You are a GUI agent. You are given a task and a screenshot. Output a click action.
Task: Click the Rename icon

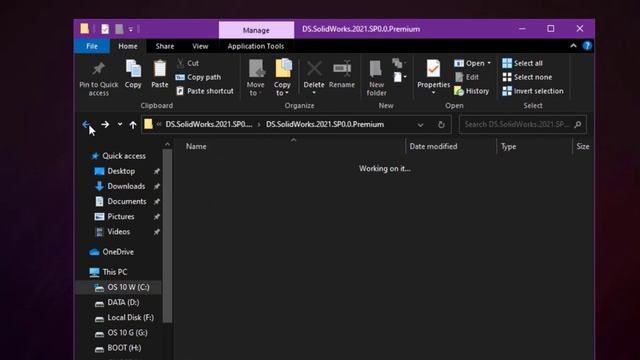[x=342, y=69]
